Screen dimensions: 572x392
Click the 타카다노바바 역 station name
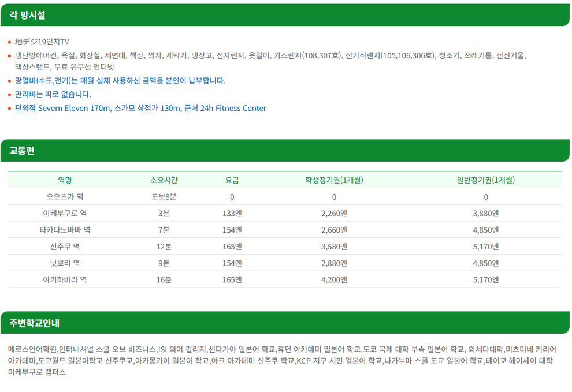pyautogui.click(x=65, y=230)
